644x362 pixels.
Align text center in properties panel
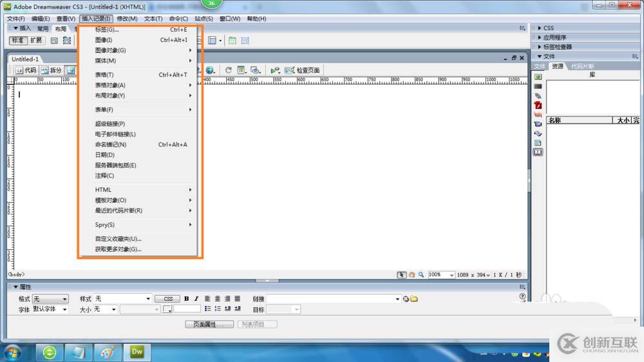click(217, 299)
